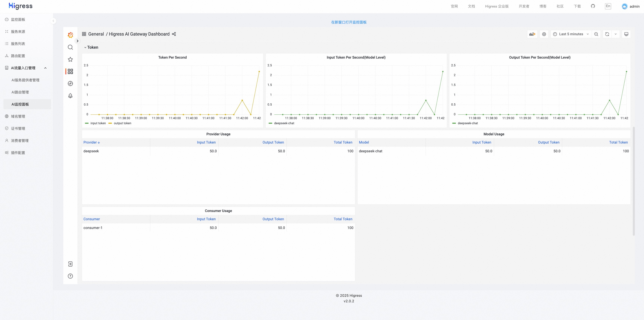Open alerting bell icon

click(70, 96)
